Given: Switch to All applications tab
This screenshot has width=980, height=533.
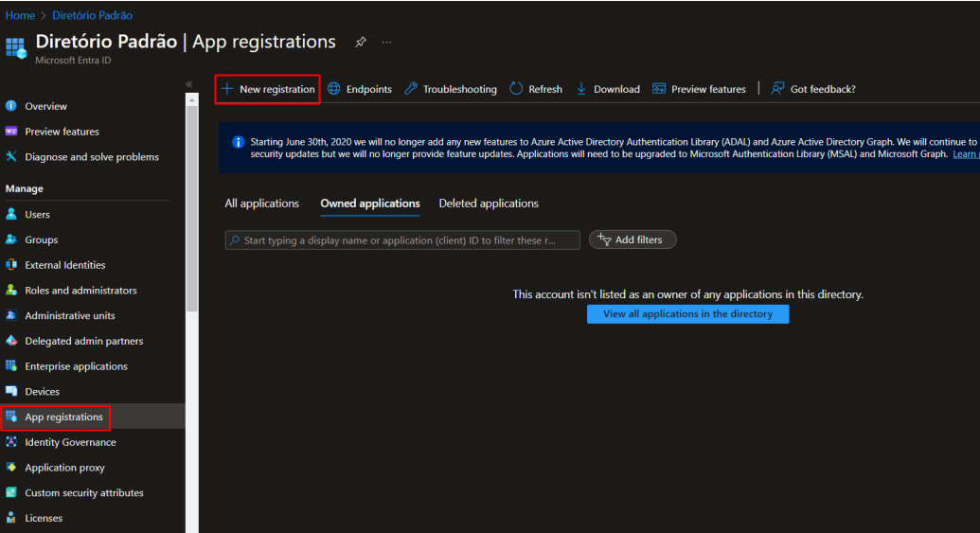Looking at the screenshot, I should tap(262, 204).
